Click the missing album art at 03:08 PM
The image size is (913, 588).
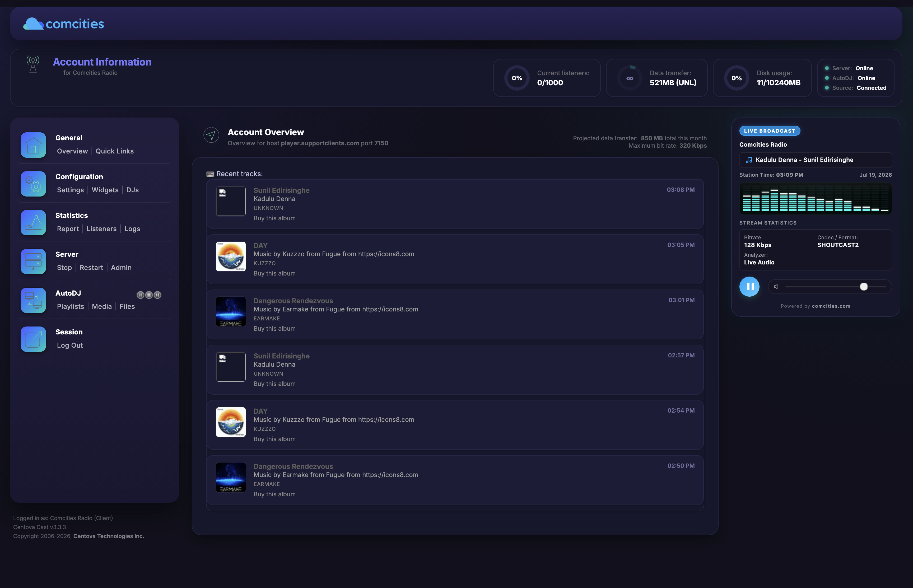[x=231, y=201]
